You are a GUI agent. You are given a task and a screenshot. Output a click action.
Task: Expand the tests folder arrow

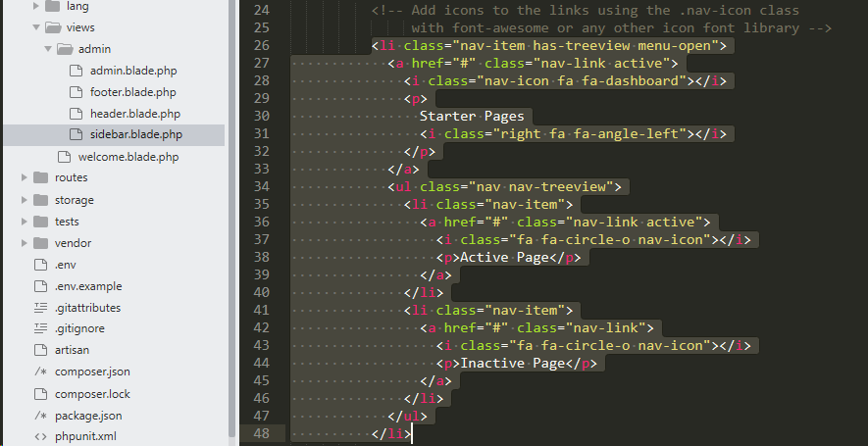[x=24, y=221]
